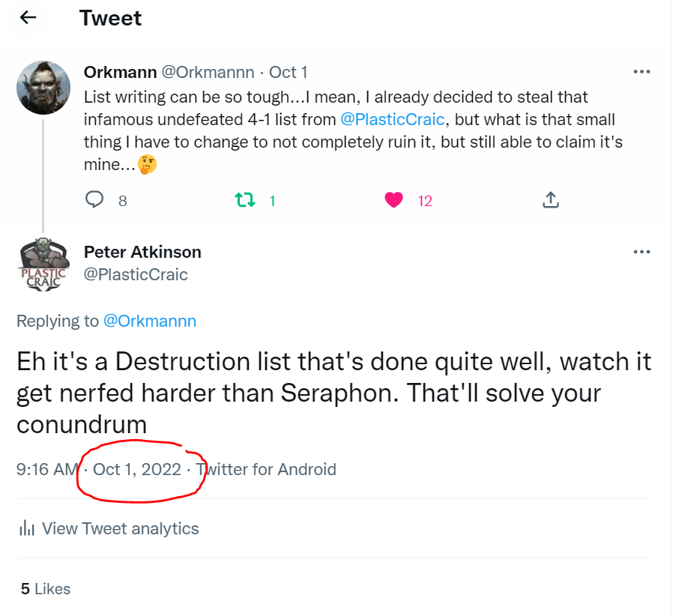Click the Oct 1 timestamp on Orkmann's tweet

[288, 72]
